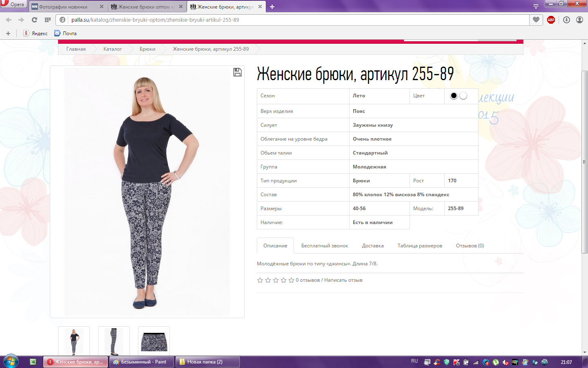This screenshot has height=368, width=588.
Task: Open the Opera account profile icon
Action: pos(579,20)
